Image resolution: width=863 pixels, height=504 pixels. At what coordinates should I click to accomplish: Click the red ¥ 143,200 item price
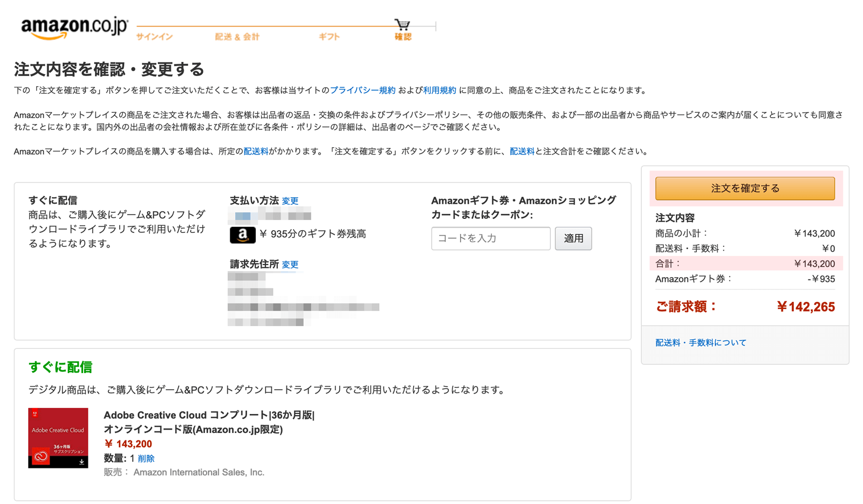coord(128,444)
